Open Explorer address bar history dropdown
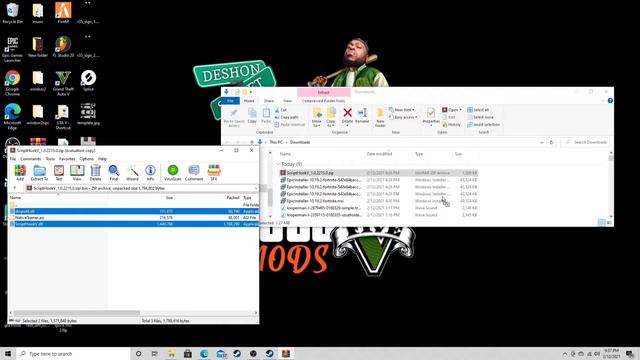Viewport: 640px width, 360px height. click(542, 142)
